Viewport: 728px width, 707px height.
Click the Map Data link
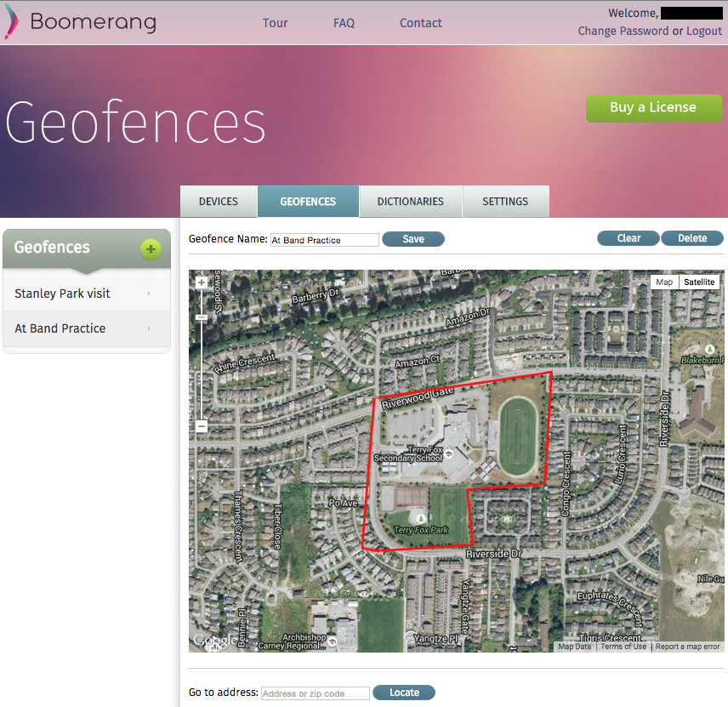click(574, 647)
